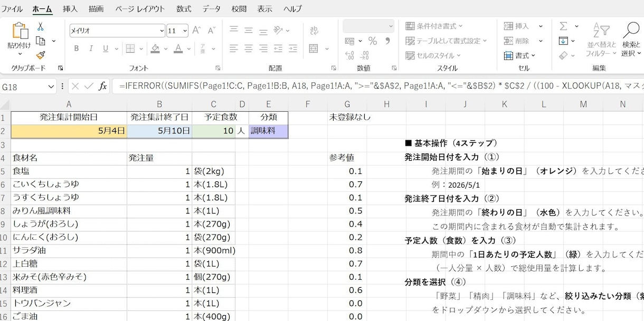Toggle Bold formatting
Image resolution: width=644 pixels, height=321 pixels.
[77, 48]
